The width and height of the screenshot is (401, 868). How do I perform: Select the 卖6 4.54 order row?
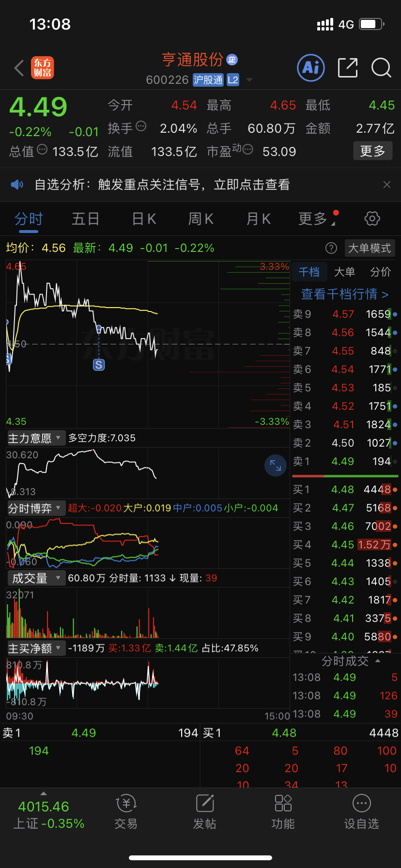(x=345, y=370)
